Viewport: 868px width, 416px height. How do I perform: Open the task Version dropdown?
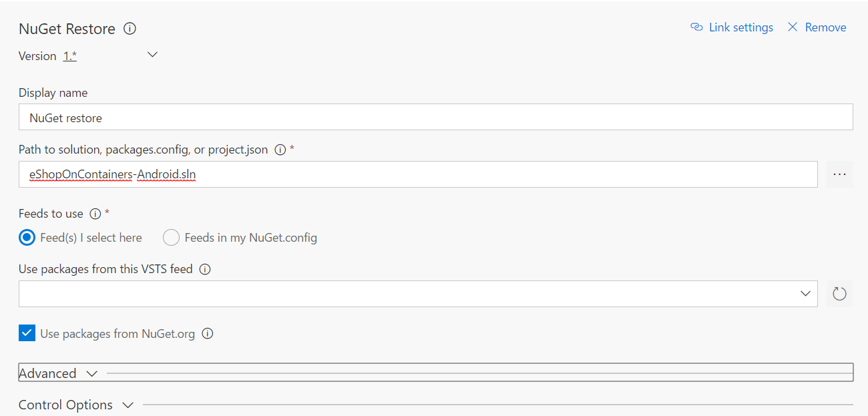pyautogui.click(x=152, y=55)
